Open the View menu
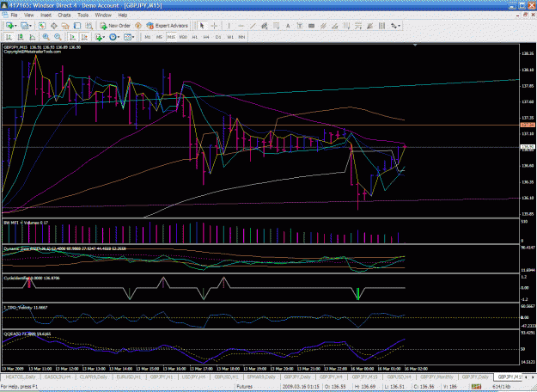 point(28,15)
